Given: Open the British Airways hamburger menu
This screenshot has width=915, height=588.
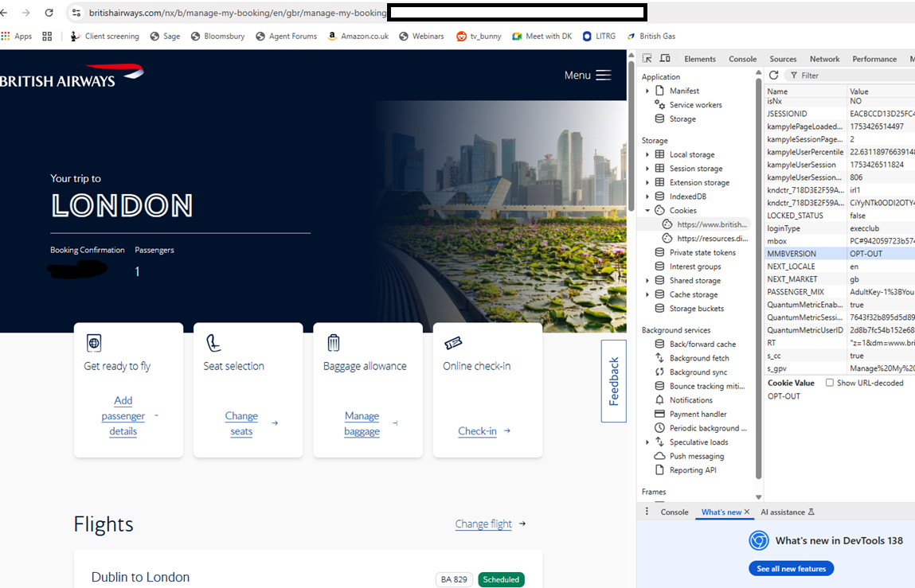Looking at the screenshot, I should click(x=588, y=76).
